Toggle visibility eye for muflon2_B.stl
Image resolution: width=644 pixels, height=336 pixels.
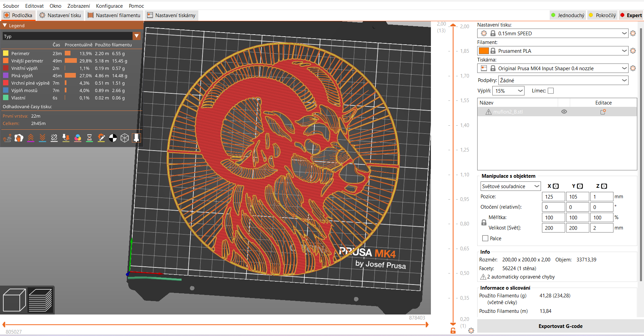(x=564, y=112)
